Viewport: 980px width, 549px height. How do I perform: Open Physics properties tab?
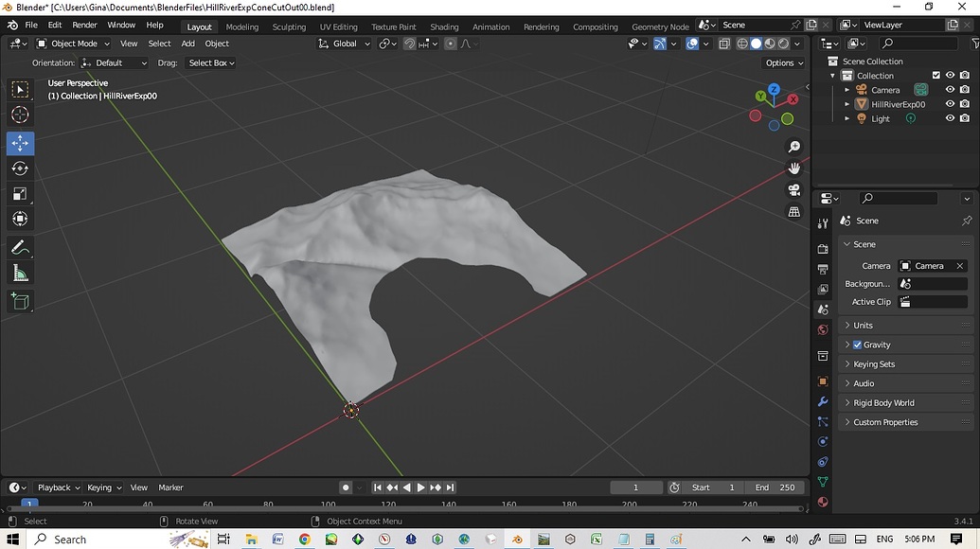[823, 442]
